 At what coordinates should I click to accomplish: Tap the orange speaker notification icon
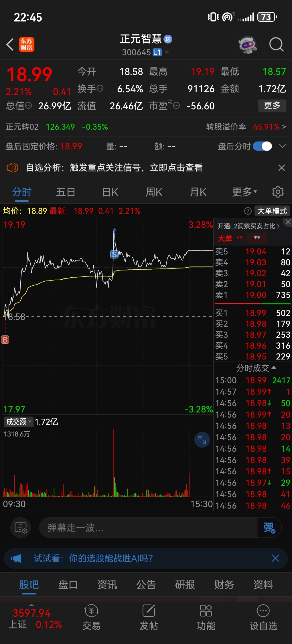point(13,168)
